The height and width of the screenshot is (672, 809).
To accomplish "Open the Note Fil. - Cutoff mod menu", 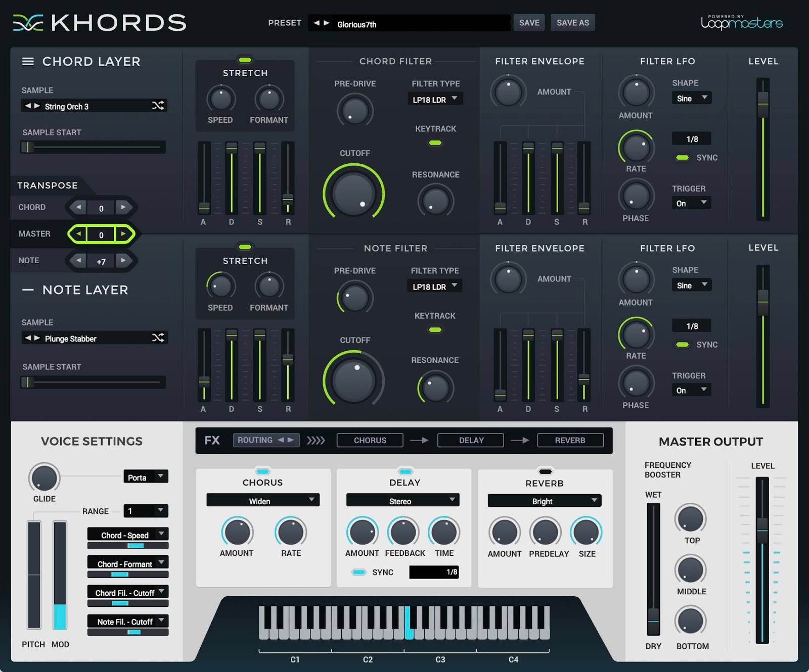I will pyautogui.click(x=128, y=621).
